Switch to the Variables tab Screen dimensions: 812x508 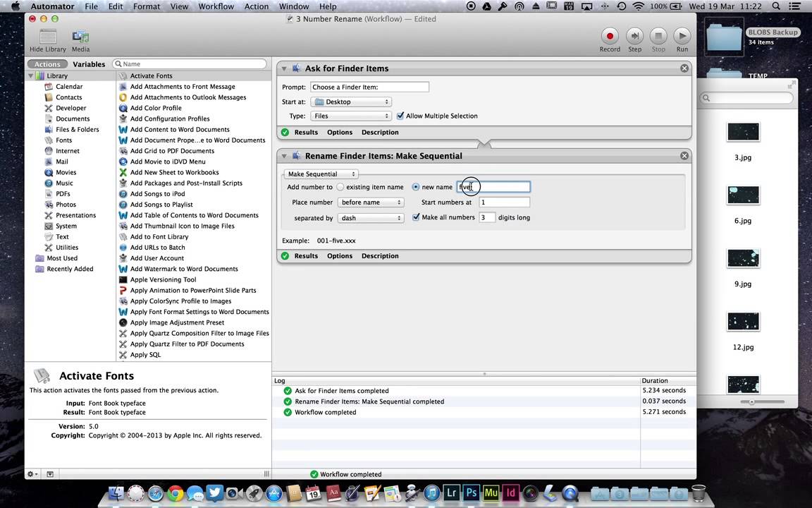(x=89, y=64)
